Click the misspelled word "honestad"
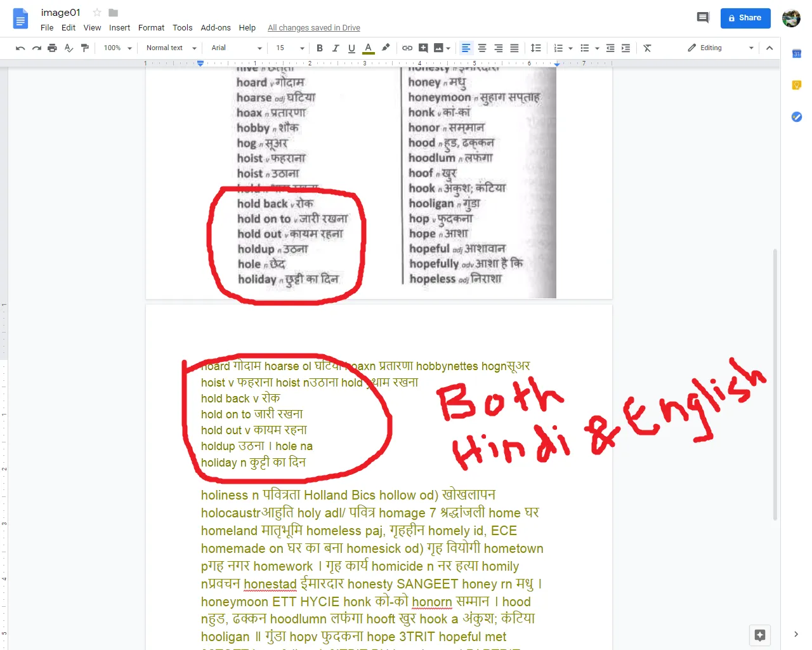 (x=270, y=584)
